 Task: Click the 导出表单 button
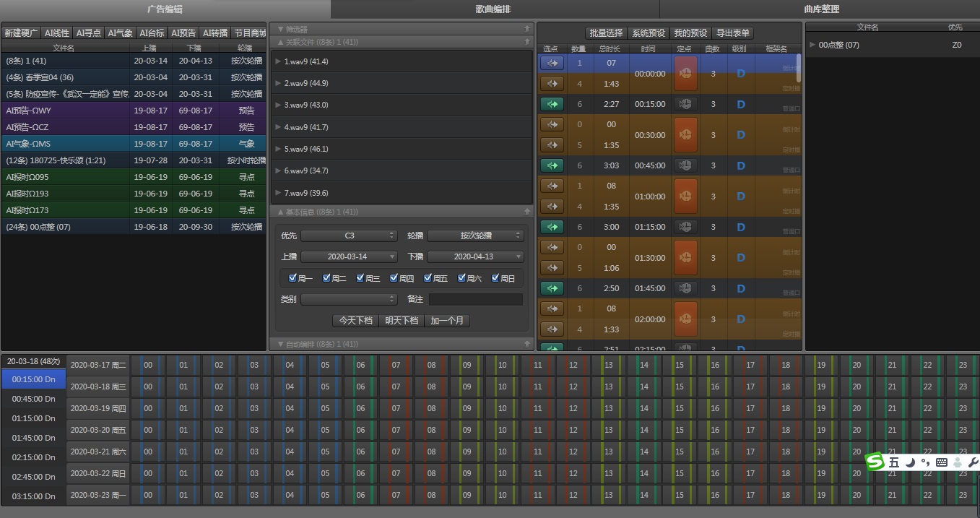pos(733,33)
